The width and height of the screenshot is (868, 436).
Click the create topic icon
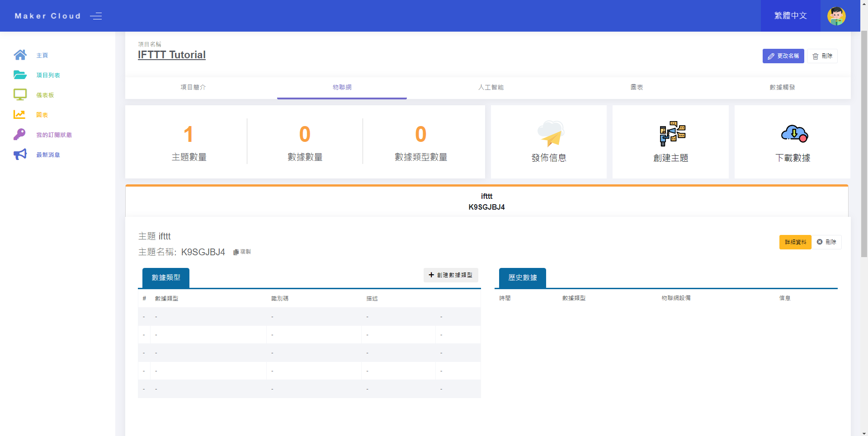click(672, 134)
